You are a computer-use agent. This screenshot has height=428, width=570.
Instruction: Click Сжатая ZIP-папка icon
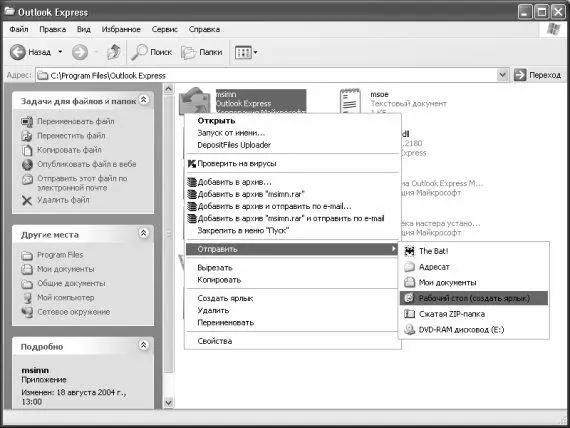coord(409,314)
